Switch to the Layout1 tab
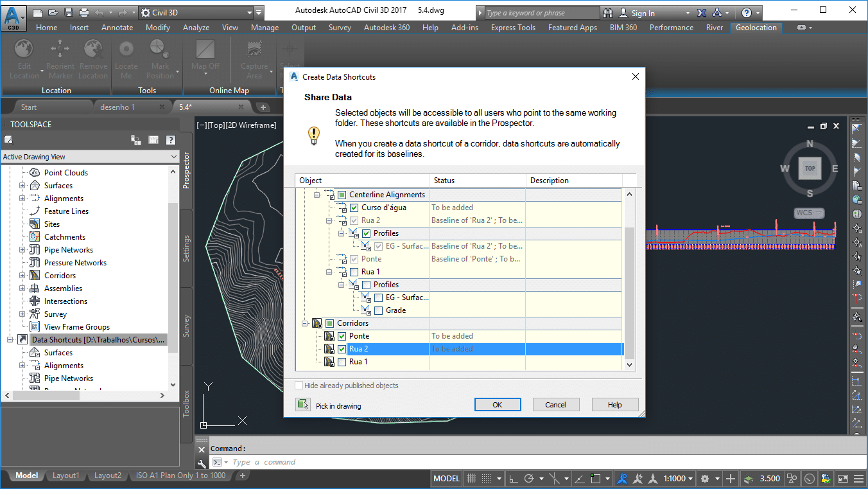Screen dimensions: 868x489 click(65, 476)
